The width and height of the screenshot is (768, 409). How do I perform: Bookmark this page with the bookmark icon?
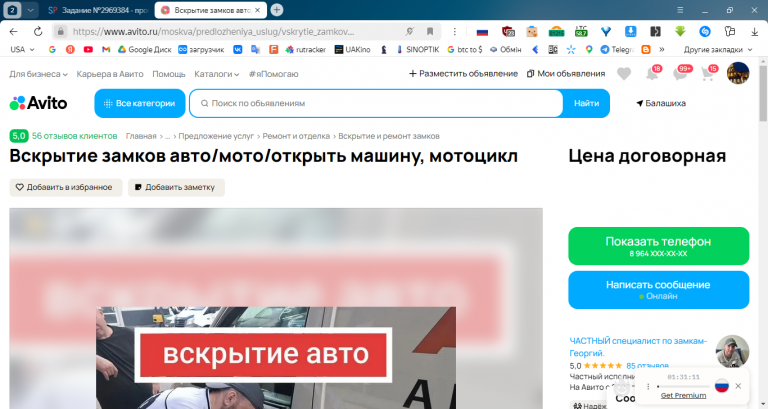[x=430, y=31]
